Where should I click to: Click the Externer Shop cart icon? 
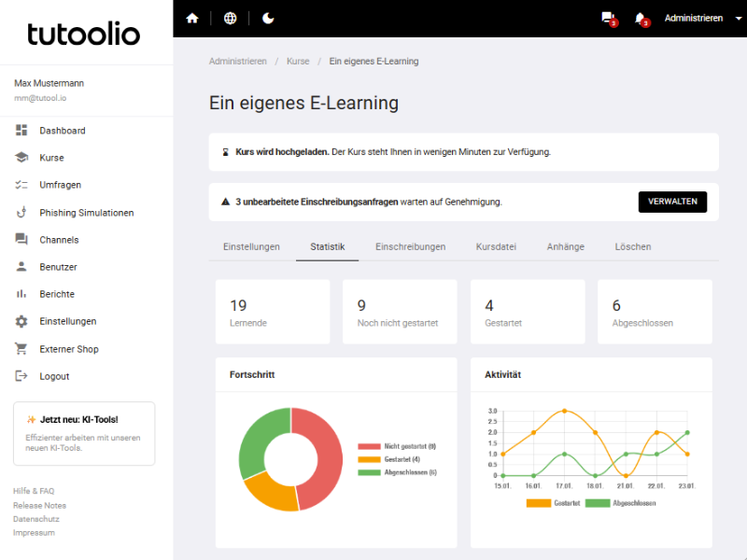click(21, 349)
